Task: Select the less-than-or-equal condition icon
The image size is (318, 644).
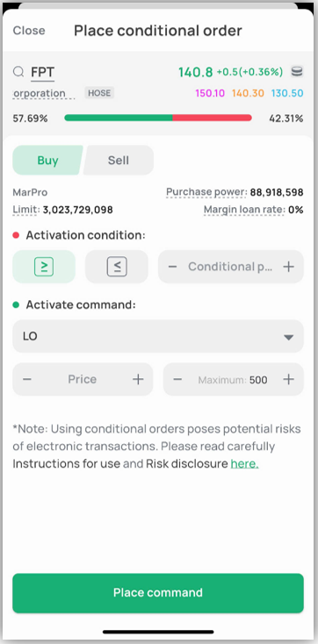Action: pyautogui.click(x=117, y=267)
